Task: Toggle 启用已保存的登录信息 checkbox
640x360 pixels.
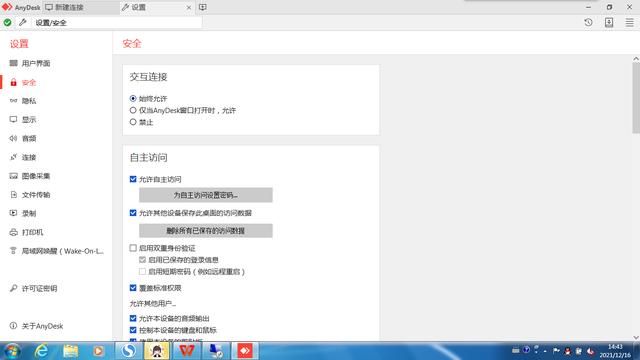Action: pyautogui.click(x=142, y=260)
